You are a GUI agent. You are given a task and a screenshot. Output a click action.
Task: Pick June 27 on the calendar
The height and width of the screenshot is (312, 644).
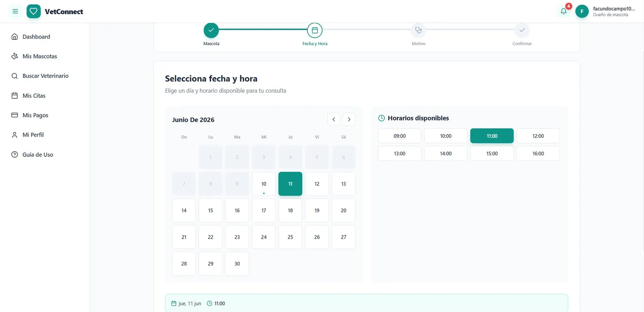pos(343,237)
